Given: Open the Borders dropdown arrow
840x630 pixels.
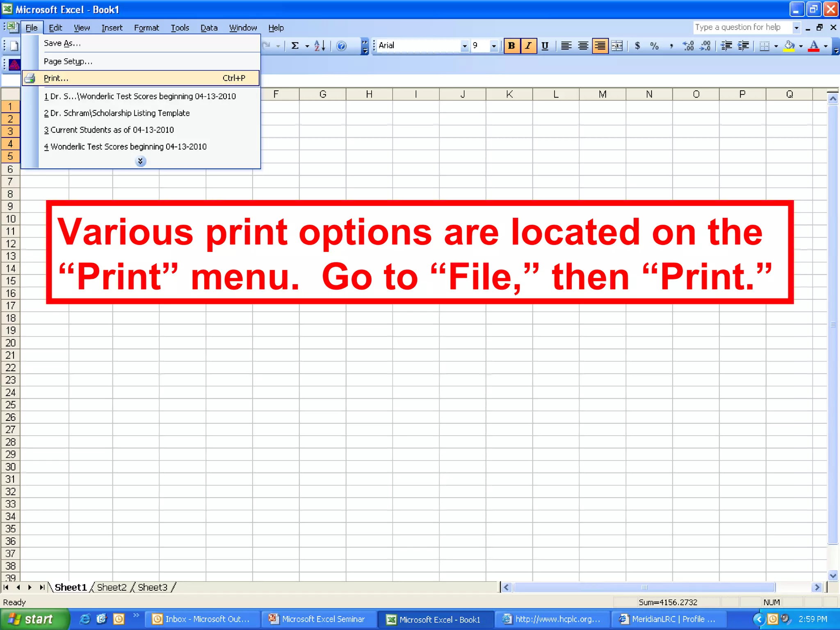Looking at the screenshot, I should [x=776, y=46].
